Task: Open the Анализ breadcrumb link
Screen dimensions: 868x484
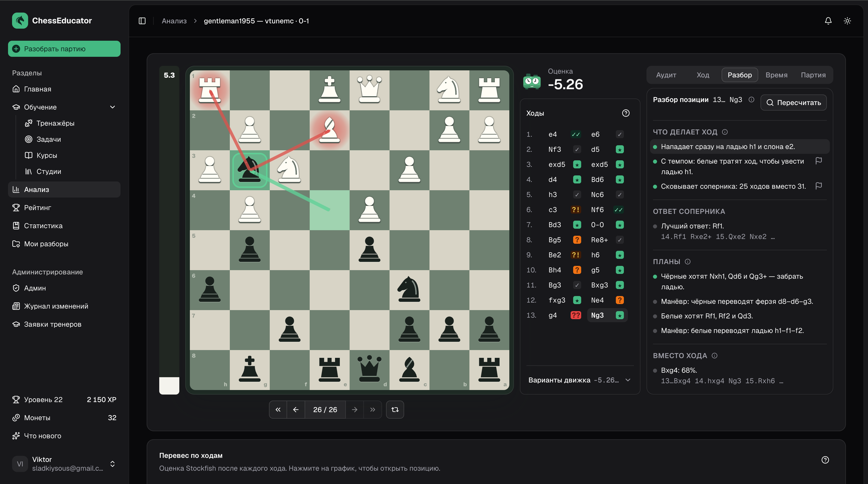Action: point(174,21)
